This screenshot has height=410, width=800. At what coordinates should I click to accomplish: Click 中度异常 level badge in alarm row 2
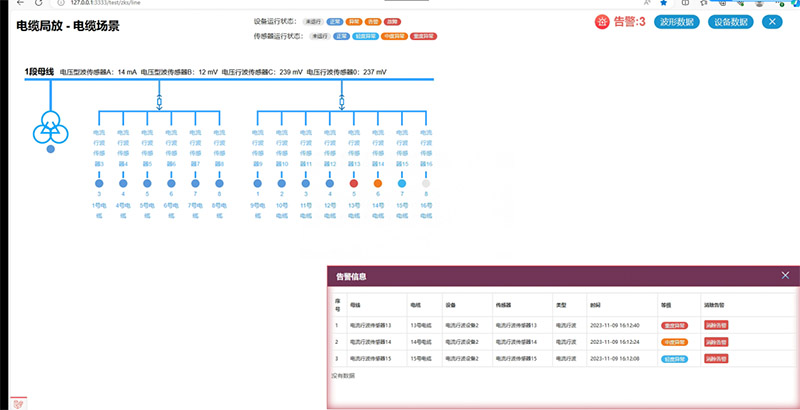(x=674, y=342)
